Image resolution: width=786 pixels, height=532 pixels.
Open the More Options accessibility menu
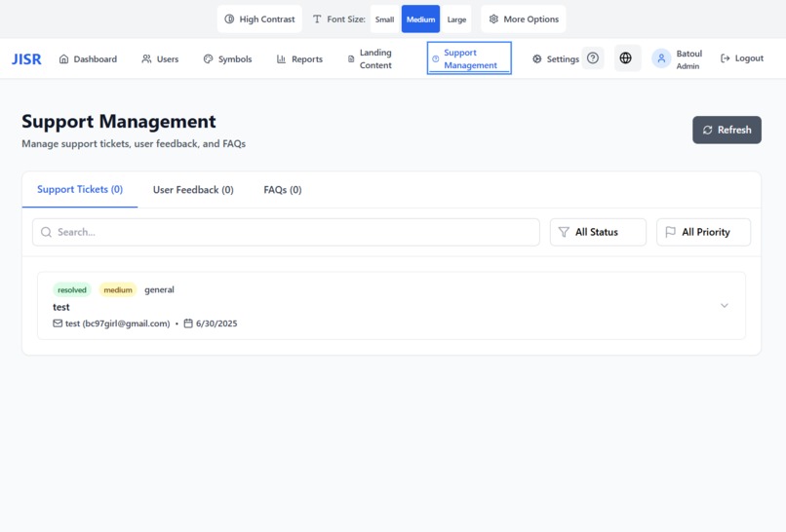(524, 19)
